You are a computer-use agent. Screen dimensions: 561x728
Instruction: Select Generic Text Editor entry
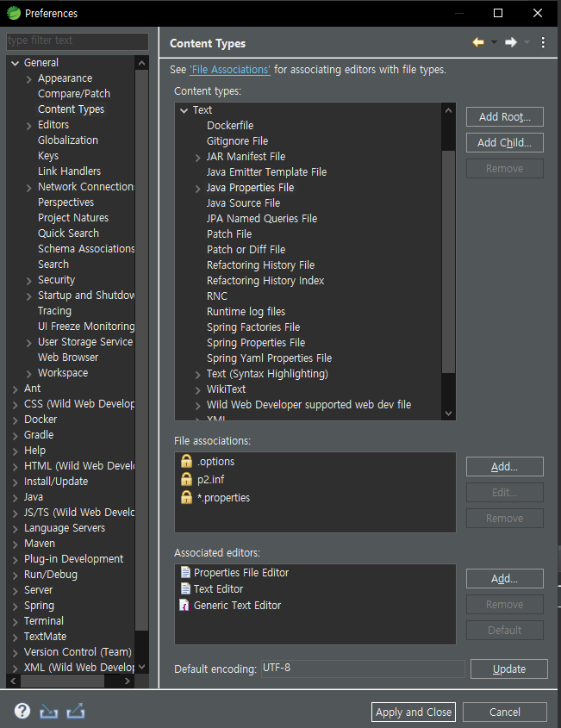[230, 605]
